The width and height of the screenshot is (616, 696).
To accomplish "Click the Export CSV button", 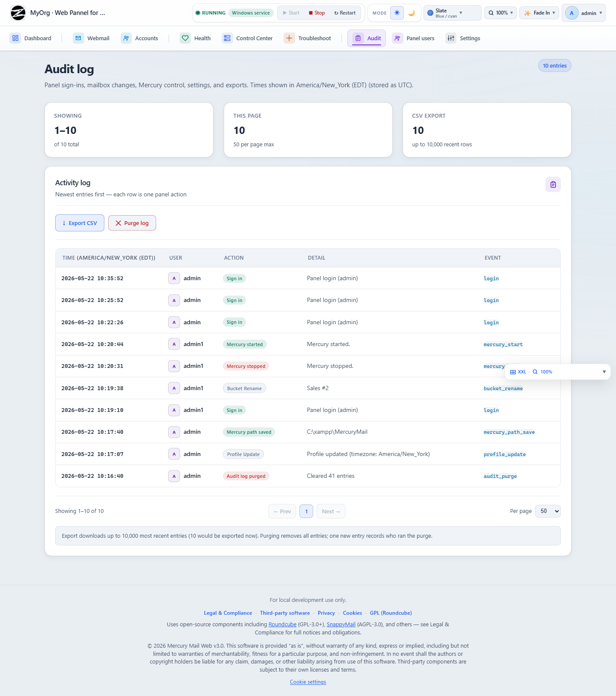I will tap(80, 223).
